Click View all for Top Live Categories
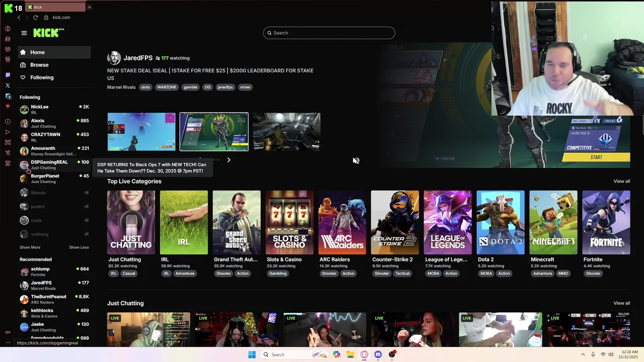 click(621, 181)
